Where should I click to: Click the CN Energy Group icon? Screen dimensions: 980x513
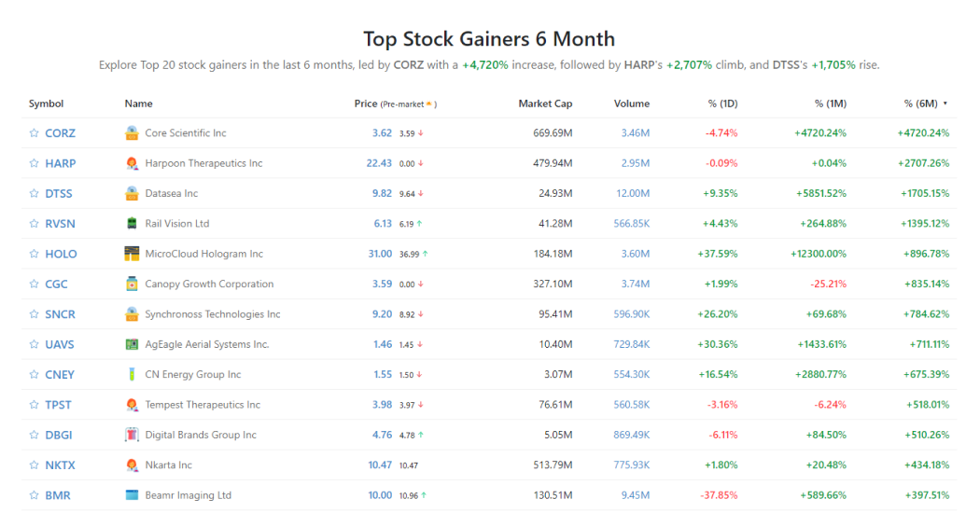(x=132, y=374)
